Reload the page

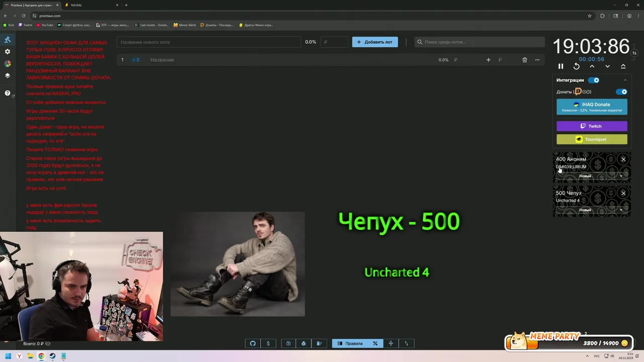point(23,16)
